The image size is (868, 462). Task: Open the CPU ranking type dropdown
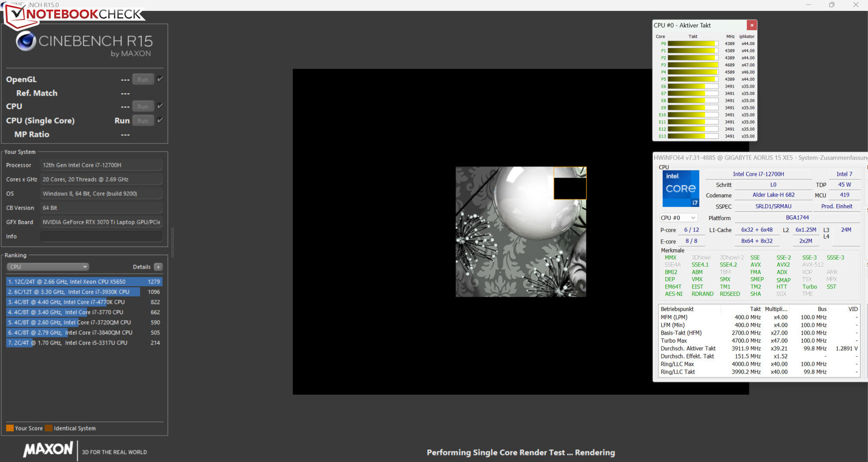47,267
